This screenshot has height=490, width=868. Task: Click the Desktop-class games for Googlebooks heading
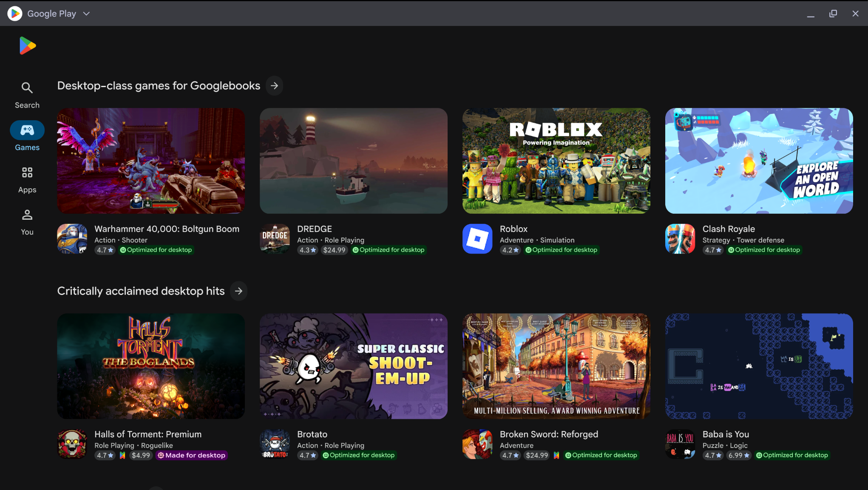(x=159, y=86)
